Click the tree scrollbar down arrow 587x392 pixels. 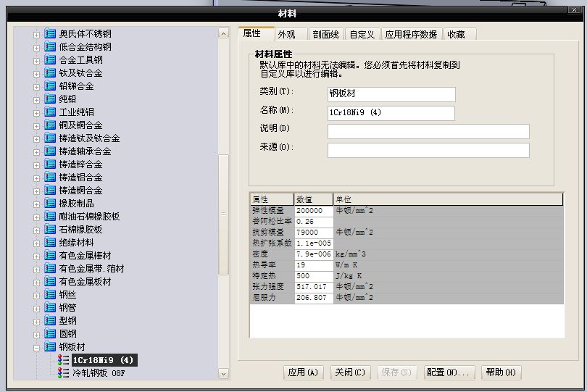click(223, 373)
